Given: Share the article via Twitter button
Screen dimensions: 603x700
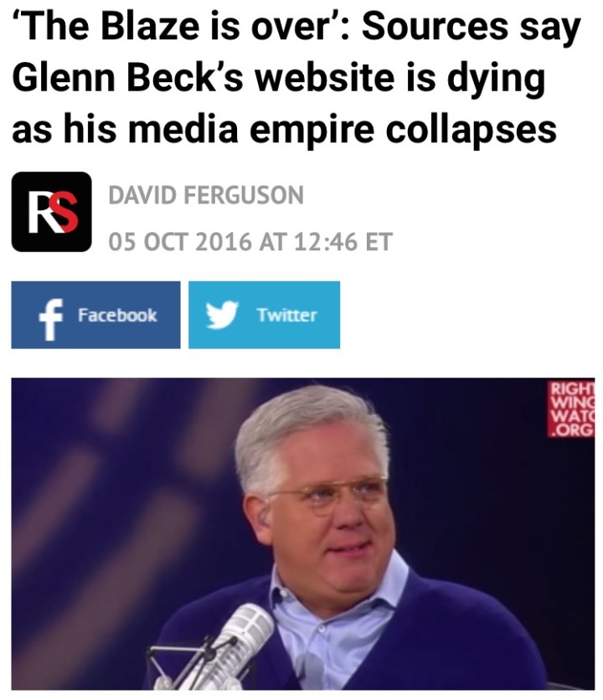Looking at the screenshot, I should tap(264, 315).
